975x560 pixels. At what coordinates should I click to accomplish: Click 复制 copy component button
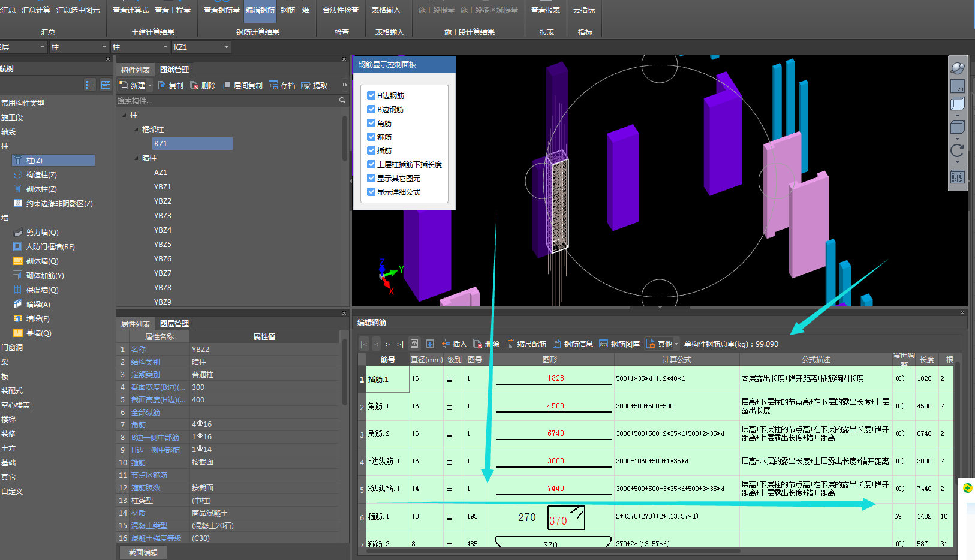(x=171, y=85)
